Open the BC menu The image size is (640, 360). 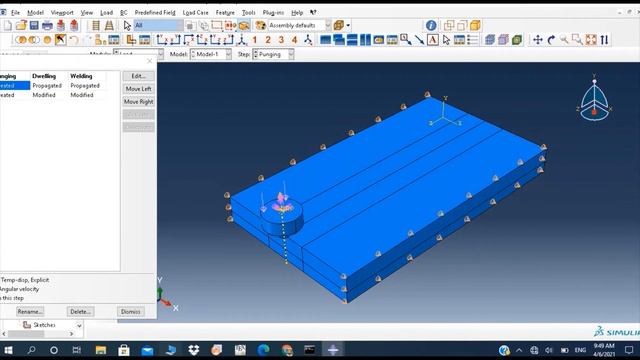[x=124, y=13]
